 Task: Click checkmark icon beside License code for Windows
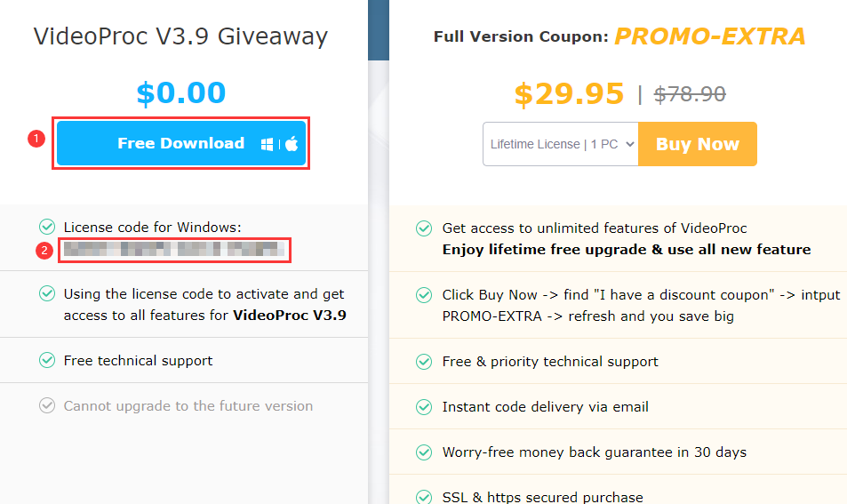pos(47,228)
